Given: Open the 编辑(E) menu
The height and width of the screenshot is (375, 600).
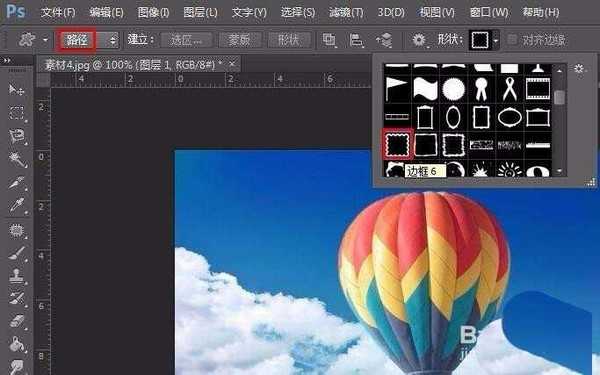Looking at the screenshot, I should point(106,13).
